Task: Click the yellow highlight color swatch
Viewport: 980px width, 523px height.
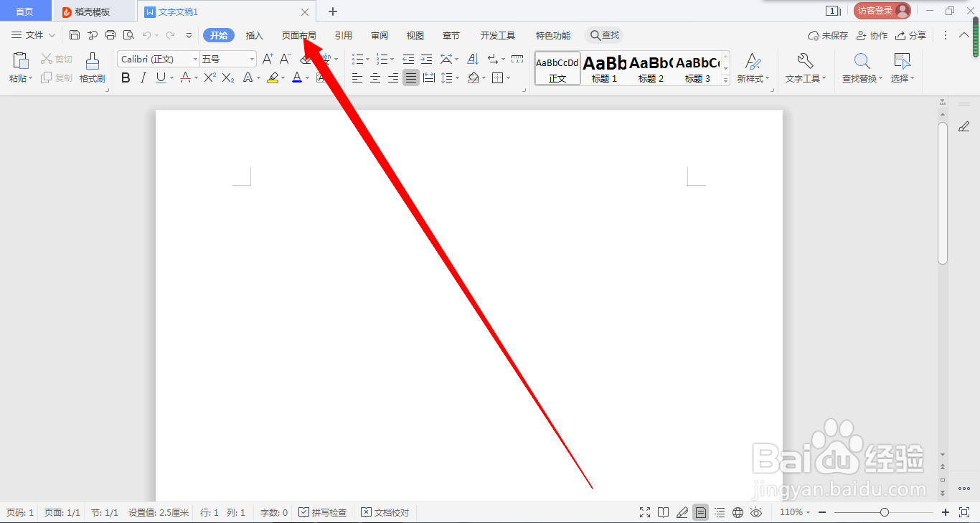Action: point(273,77)
